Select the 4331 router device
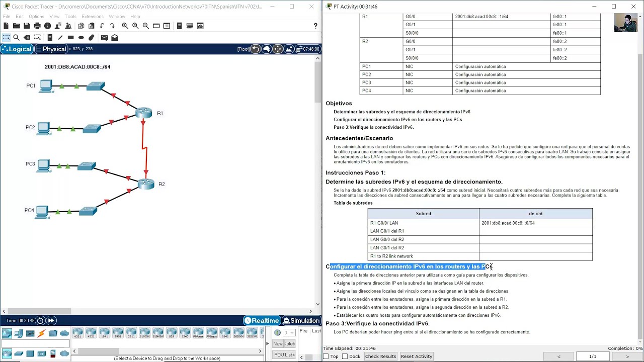 click(x=77, y=332)
